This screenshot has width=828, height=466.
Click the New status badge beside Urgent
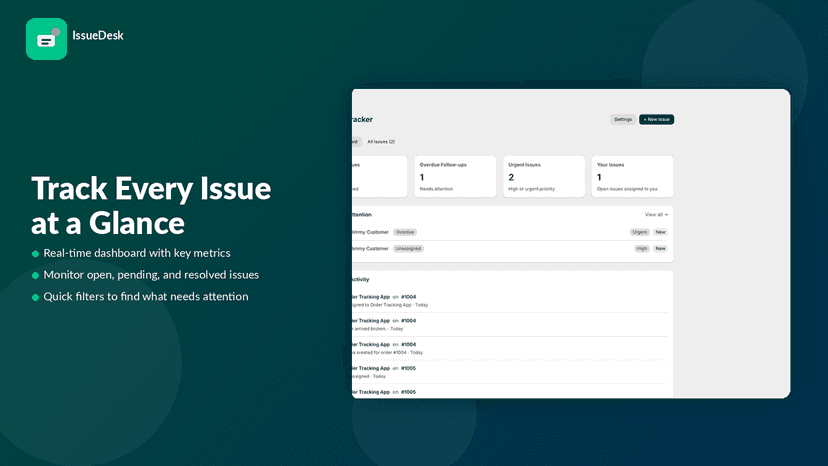pos(661,232)
